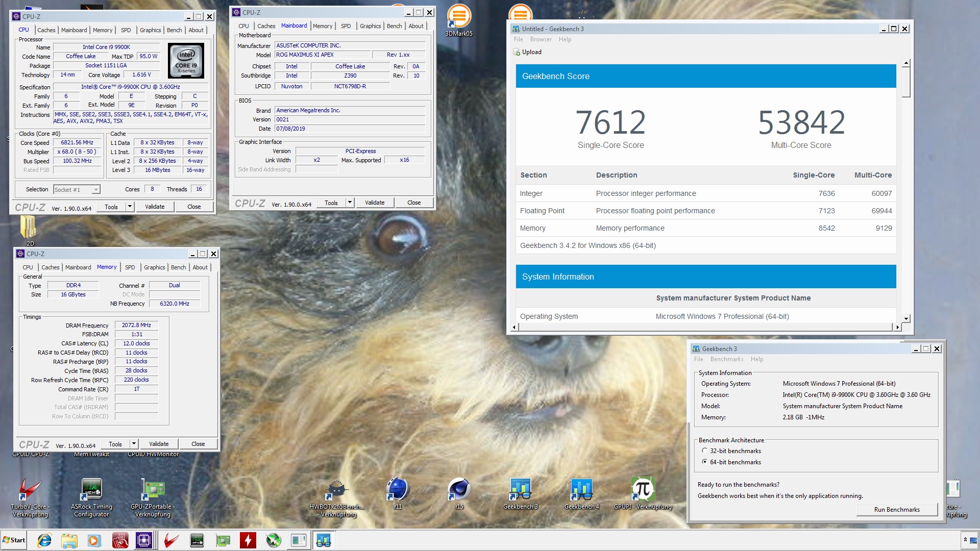Open Windows Explorer from the taskbar
Viewport: 980px width, 551px height.
pyautogui.click(x=69, y=540)
